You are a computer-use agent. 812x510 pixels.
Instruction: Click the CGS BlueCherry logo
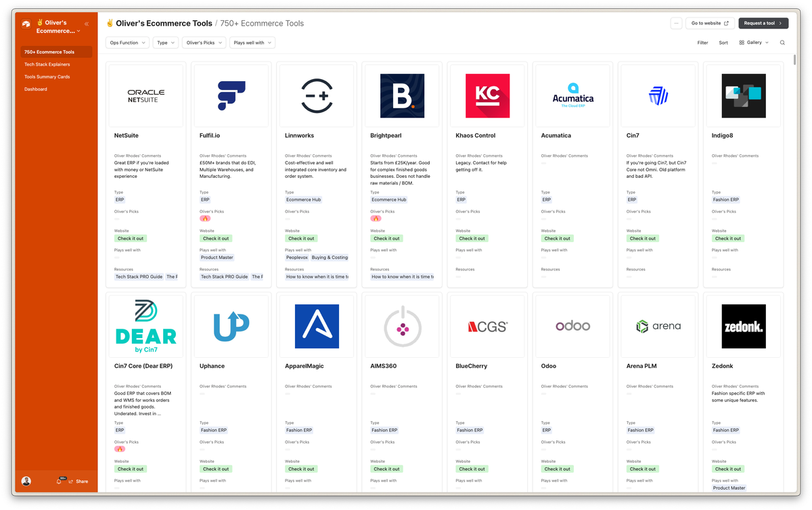(487, 326)
